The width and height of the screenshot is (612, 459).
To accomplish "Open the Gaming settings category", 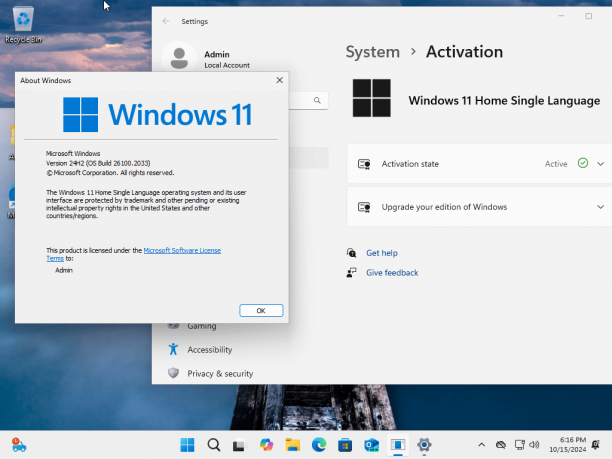I will 202,326.
